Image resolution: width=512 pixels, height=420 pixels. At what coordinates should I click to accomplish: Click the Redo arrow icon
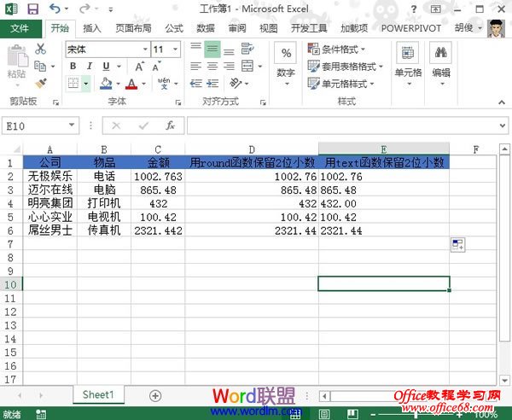[x=84, y=9]
